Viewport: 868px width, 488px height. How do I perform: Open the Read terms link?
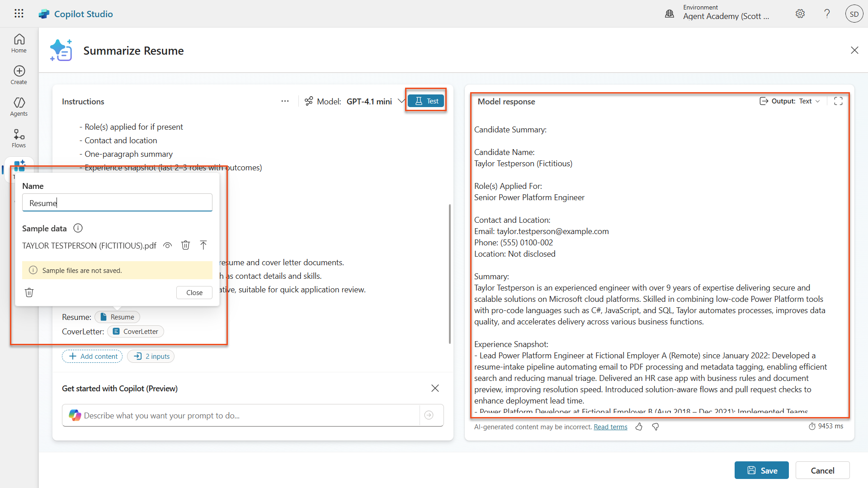point(610,427)
